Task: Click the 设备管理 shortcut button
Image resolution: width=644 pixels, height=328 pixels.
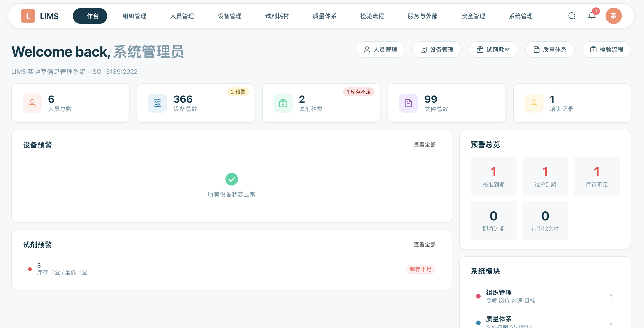Action: (x=437, y=50)
